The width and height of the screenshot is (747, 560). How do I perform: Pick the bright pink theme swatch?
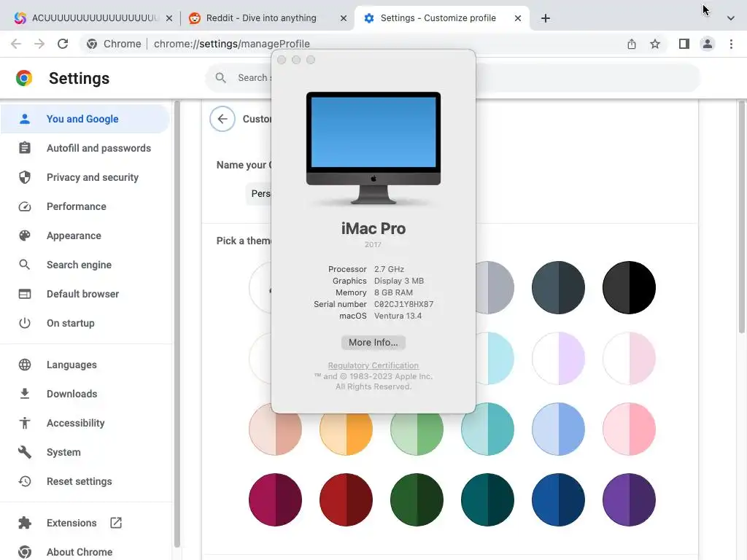point(629,429)
